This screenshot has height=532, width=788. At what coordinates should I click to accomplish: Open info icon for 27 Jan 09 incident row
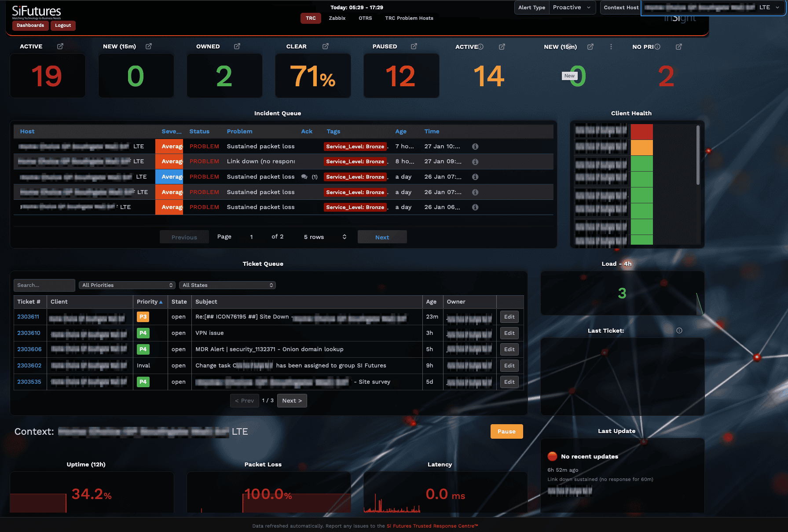click(x=475, y=162)
